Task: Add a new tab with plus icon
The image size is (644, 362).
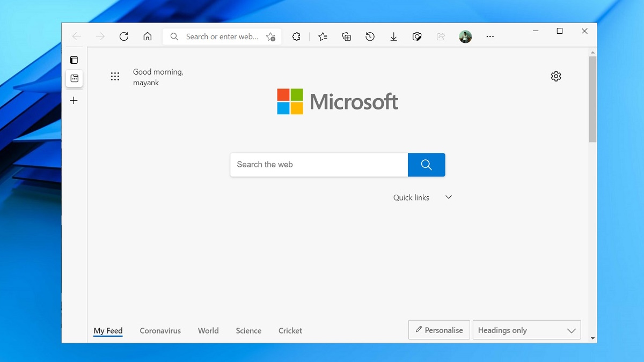Action: 74,100
